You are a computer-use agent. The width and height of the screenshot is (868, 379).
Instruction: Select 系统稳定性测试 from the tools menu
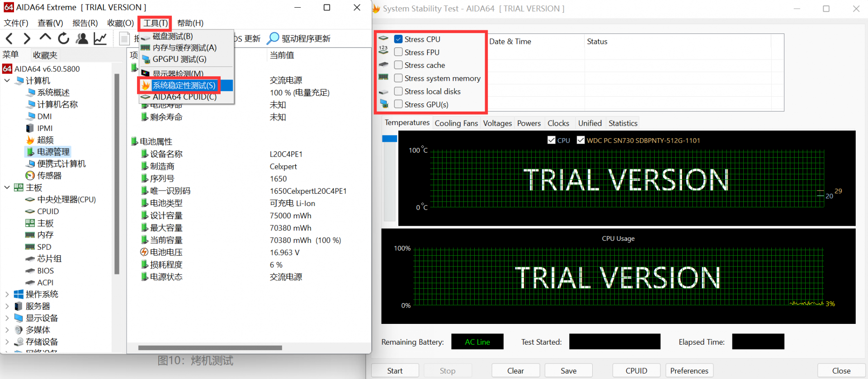(x=184, y=85)
